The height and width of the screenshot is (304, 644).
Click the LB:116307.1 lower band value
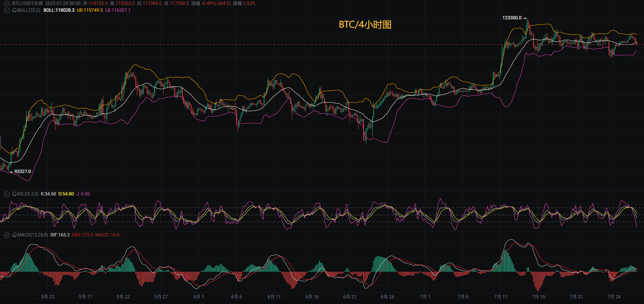click(x=118, y=10)
